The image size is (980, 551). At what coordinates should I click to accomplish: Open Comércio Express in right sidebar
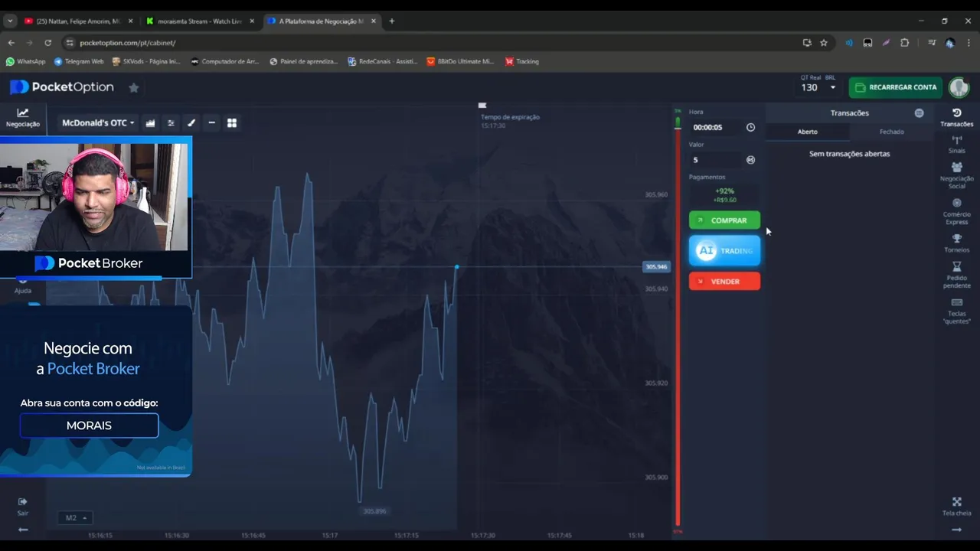(956, 211)
